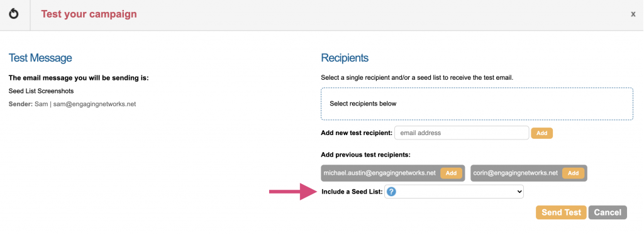Click Add beside the new recipient field
644x235 pixels.
[541, 133]
